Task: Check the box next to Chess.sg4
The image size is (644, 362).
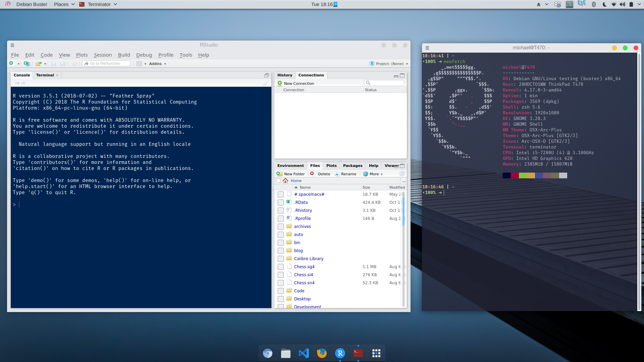Action: click(281, 267)
